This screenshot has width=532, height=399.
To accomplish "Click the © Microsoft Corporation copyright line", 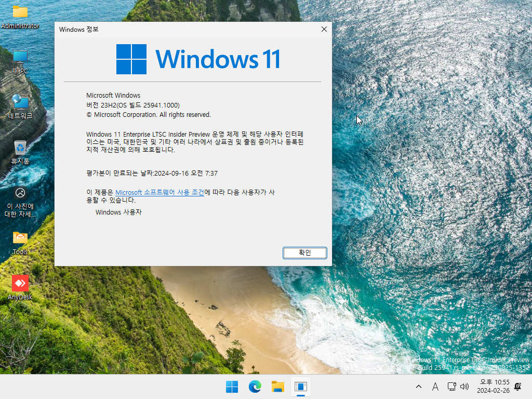I will [149, 115].
